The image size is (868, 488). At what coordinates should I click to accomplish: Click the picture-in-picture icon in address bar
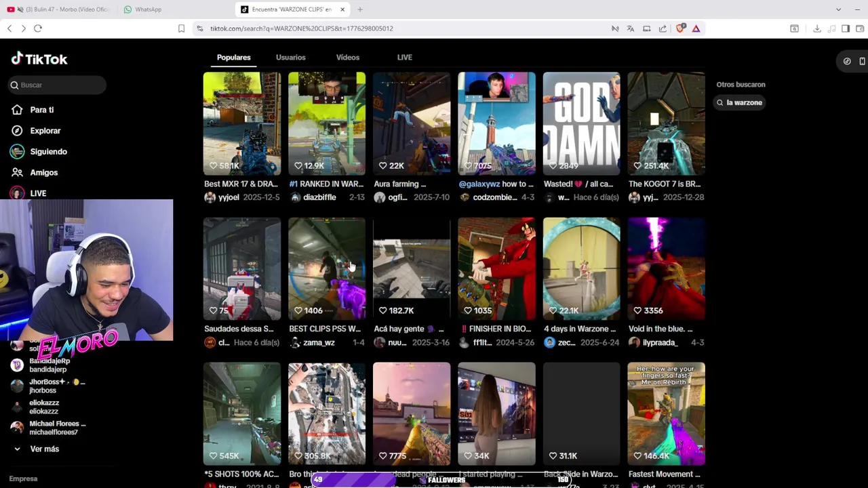[x=646, y=28]
